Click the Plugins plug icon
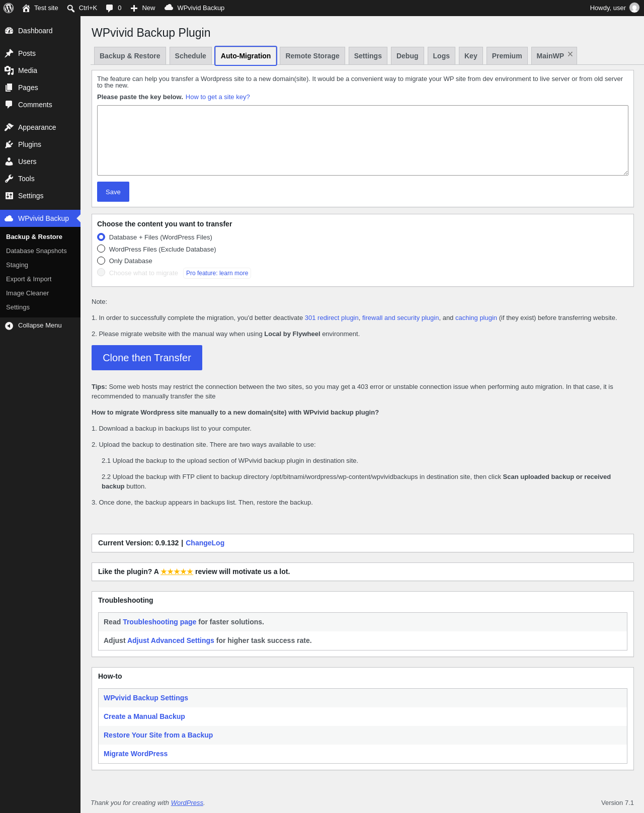This screenshot has height=813, width=644. (9, 144)
